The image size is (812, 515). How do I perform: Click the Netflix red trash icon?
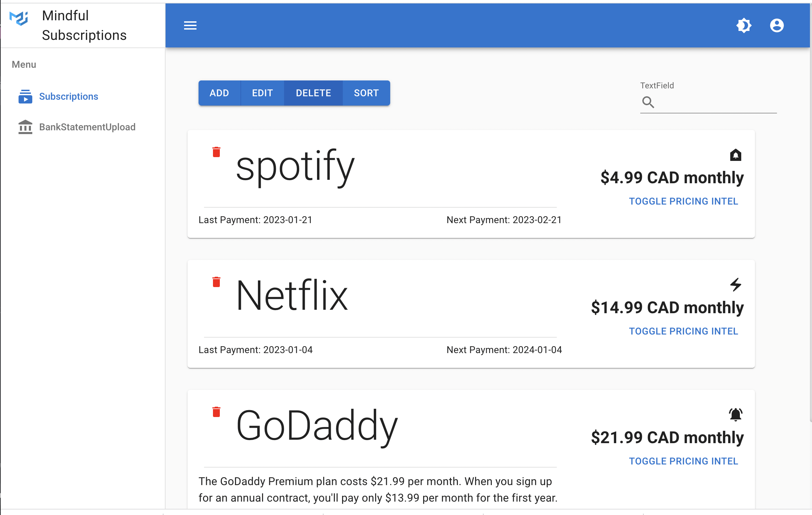(216, 282)
